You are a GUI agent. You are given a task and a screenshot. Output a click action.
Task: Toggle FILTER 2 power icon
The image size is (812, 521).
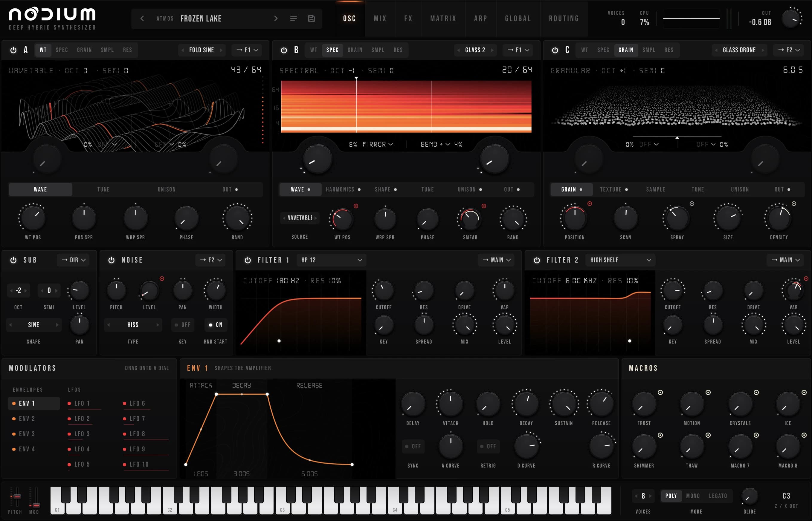[x=537, y=260]
